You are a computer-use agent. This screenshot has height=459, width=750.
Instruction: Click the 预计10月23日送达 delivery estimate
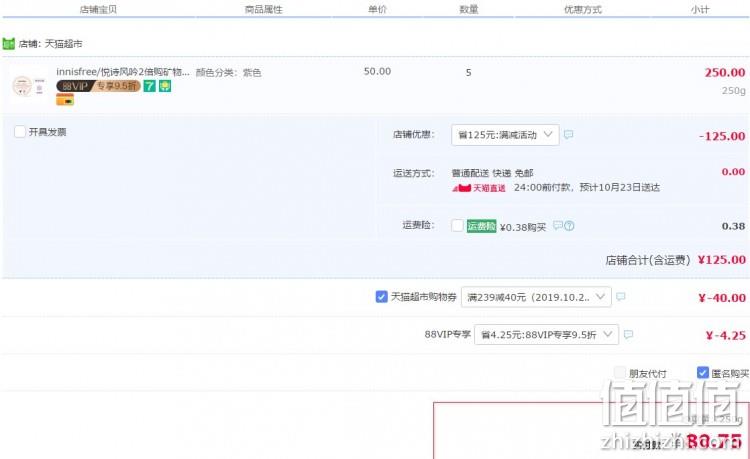pos(619,187)
